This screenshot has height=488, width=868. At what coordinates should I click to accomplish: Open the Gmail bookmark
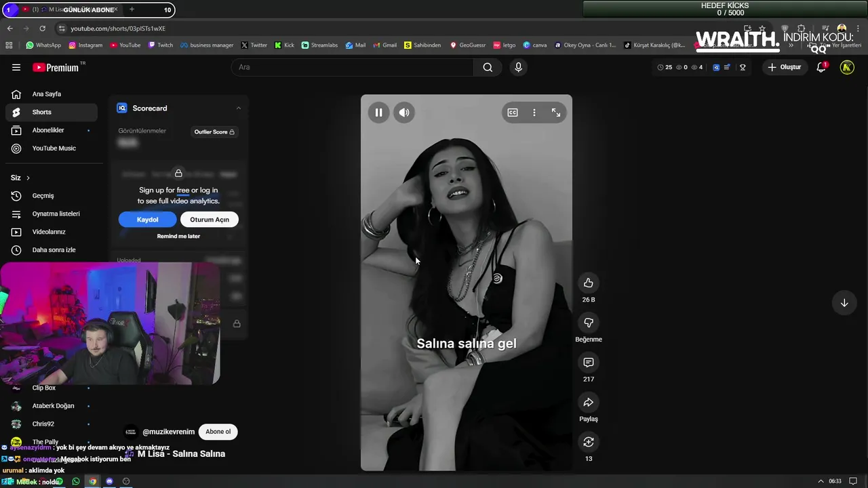coord(384,45)
